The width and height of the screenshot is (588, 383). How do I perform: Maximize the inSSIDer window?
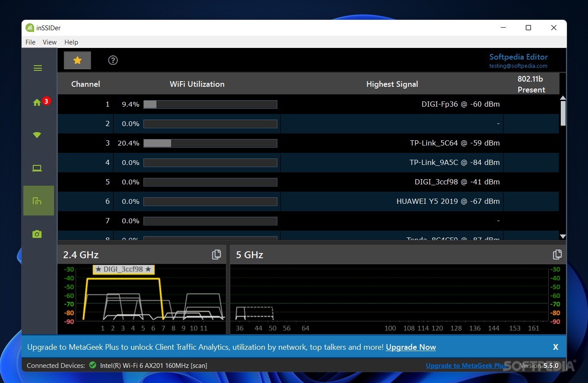(x=528, y=28)
